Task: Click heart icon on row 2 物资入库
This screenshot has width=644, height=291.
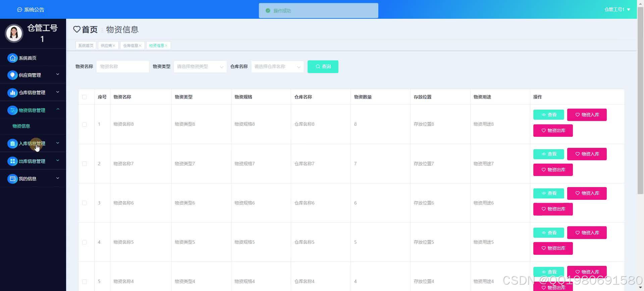Action: (x=578, y=154)
